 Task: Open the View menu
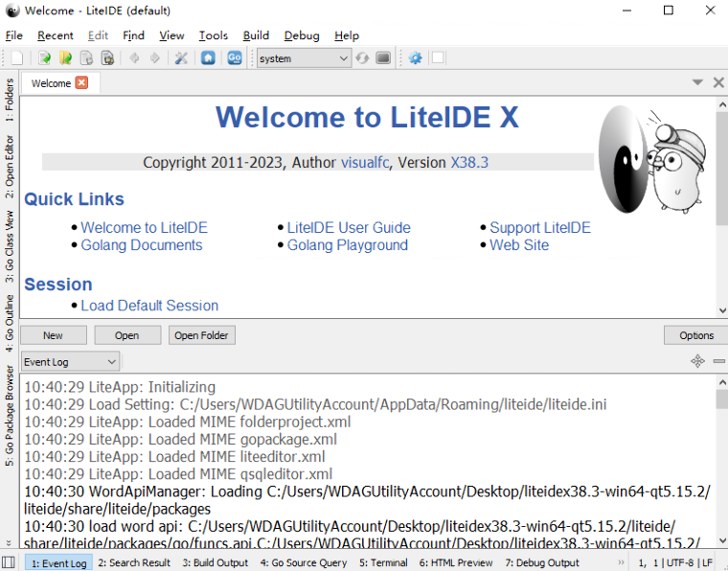(171, 35)
